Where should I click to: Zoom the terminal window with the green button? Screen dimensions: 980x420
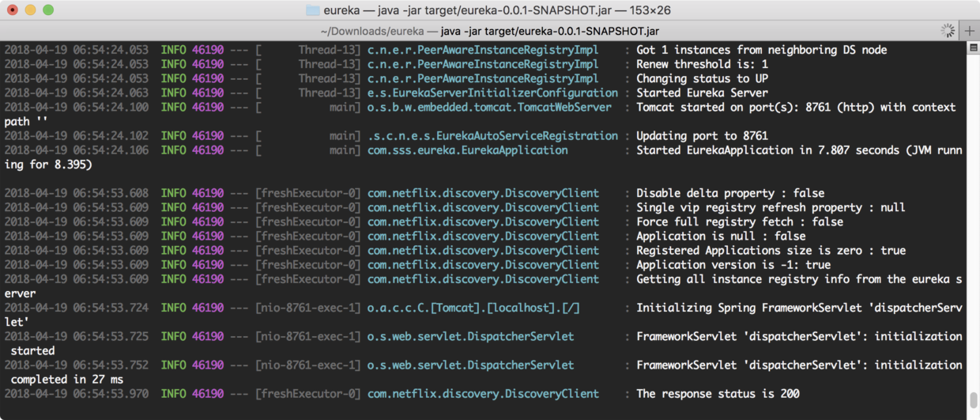pyautogui.click(x=48, y=10)
